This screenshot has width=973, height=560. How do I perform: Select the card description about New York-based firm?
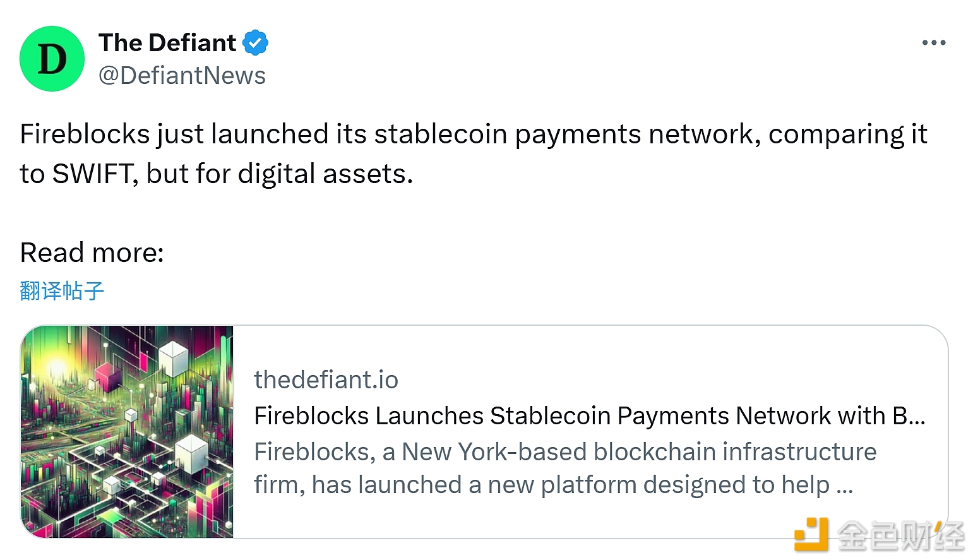pos(565,468)
